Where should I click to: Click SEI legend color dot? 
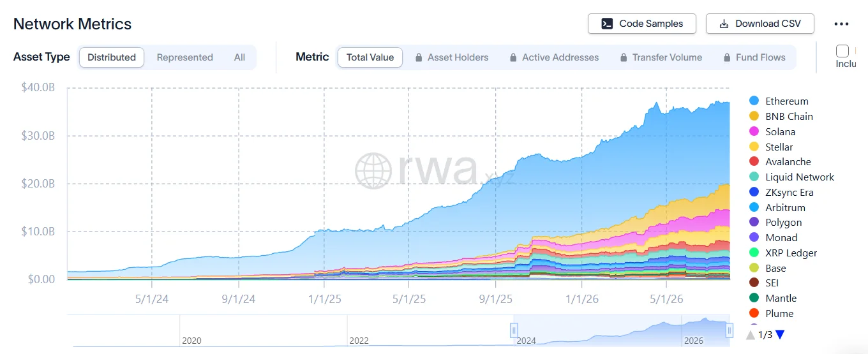point(754,283)
